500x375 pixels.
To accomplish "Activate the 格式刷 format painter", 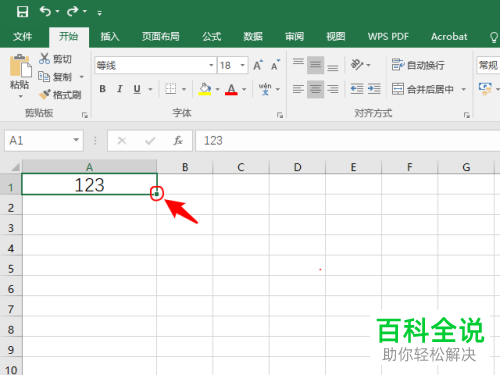I will (60, 95).
